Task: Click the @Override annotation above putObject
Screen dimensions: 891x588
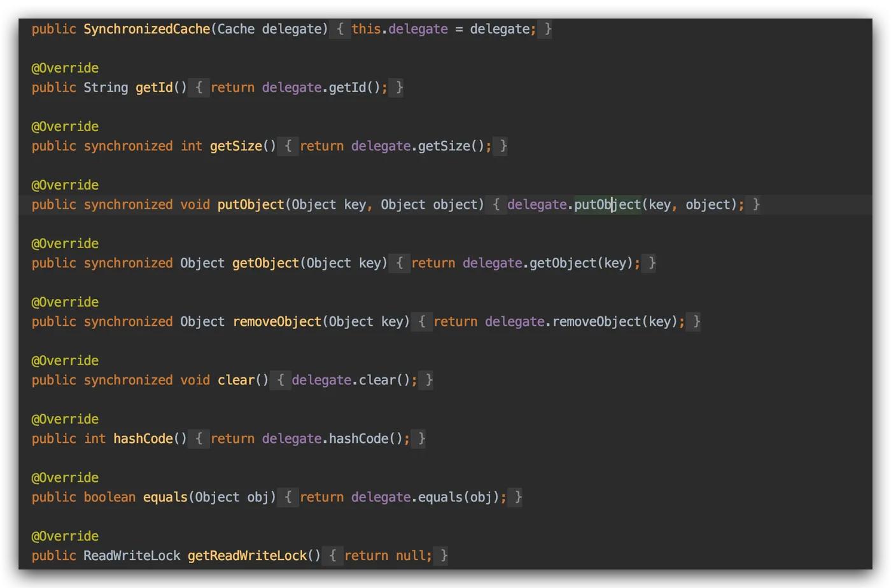Action: (x=65, y=185)
